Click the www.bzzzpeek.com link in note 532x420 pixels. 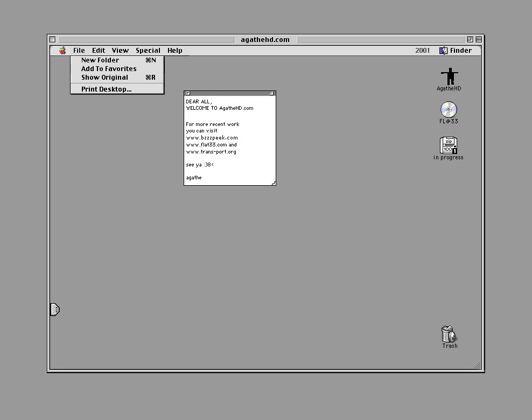[212, 138]
